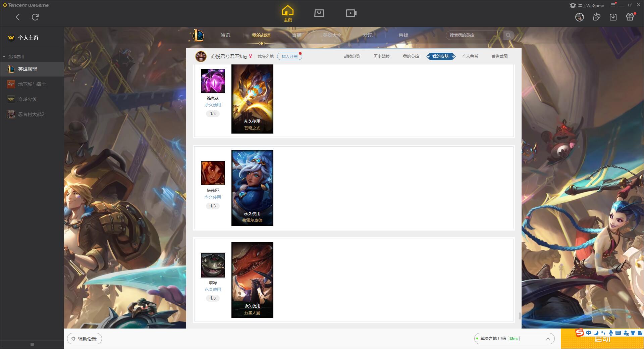Screen dimensions: 644x349
Task: Open the download manager icon
Action: click(x=613, y=17)
